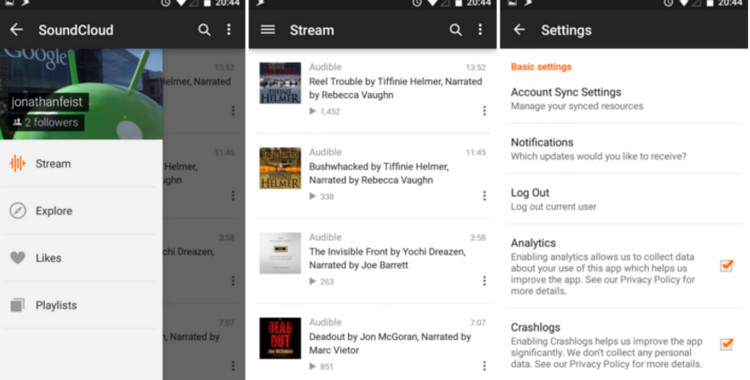The width and height of the screenshot is (750, 380).
Task: Tap search icon in the Stream header
Action: (x=456, y=30)
